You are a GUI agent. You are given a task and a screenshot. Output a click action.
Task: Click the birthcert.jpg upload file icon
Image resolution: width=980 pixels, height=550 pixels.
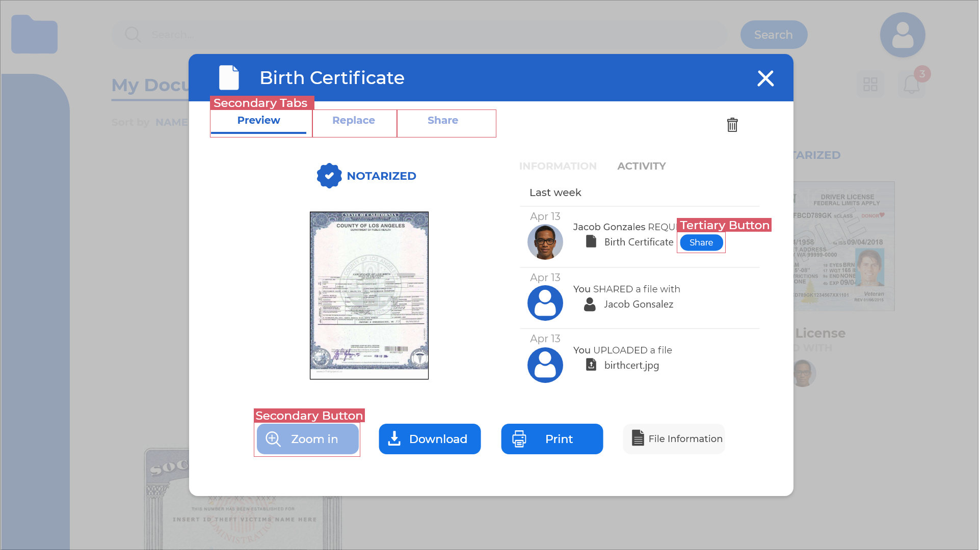point(592,365)
